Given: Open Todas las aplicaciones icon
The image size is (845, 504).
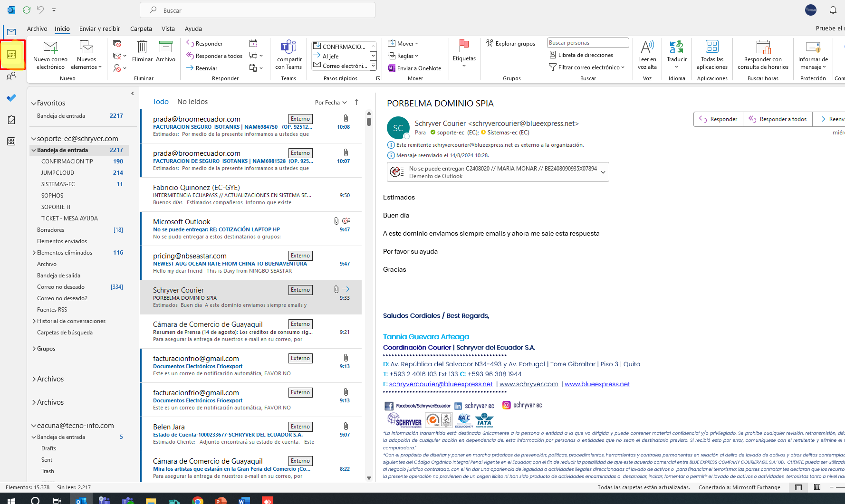Looking at the screenshot, I should click(712, 55).
